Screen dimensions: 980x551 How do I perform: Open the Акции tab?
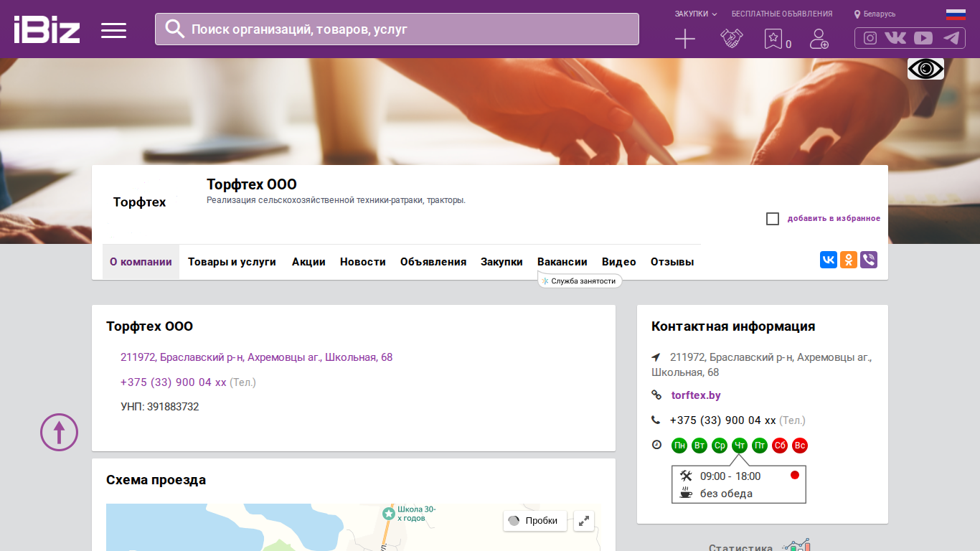308,262
